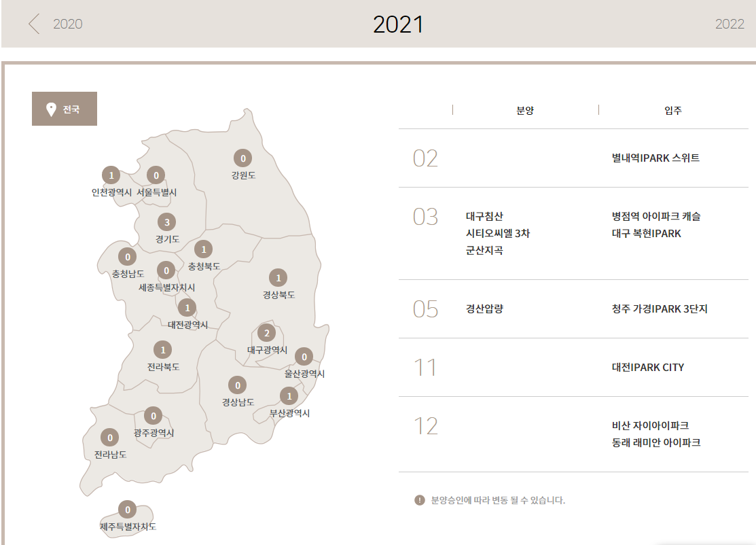756x545 pixels.
Task: Select the 광주광역시 map marker
Action: [x=154, y=416]
